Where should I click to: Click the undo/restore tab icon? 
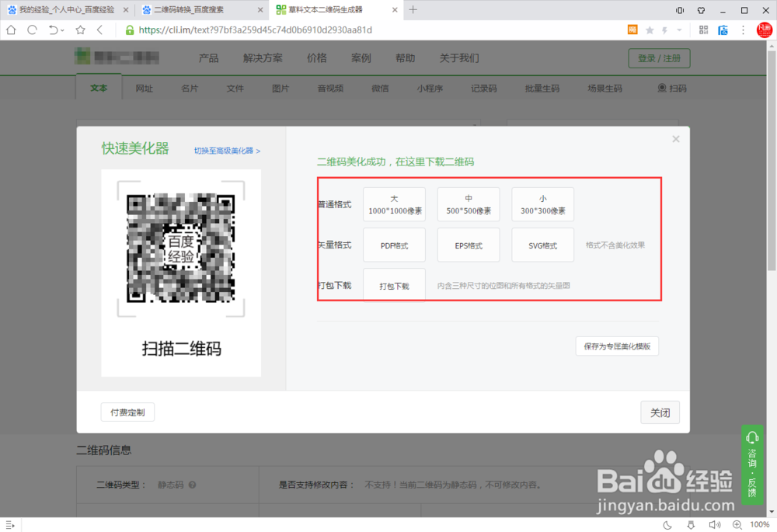click(x=54, y=30)
